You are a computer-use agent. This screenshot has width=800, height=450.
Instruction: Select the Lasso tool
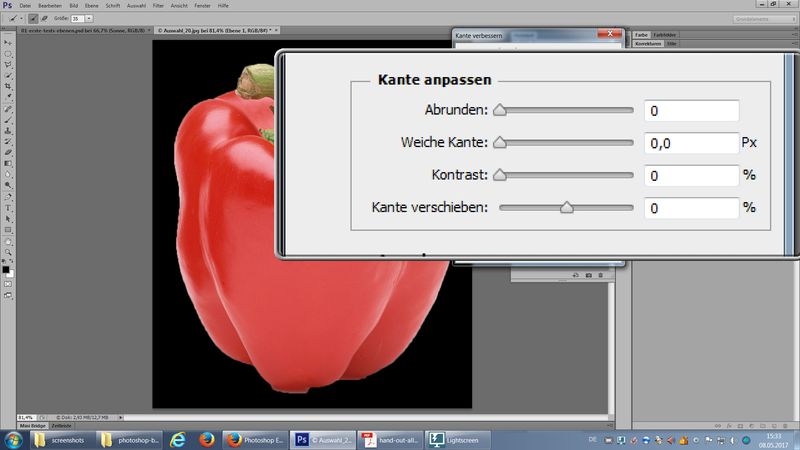[x=8, y=64]
